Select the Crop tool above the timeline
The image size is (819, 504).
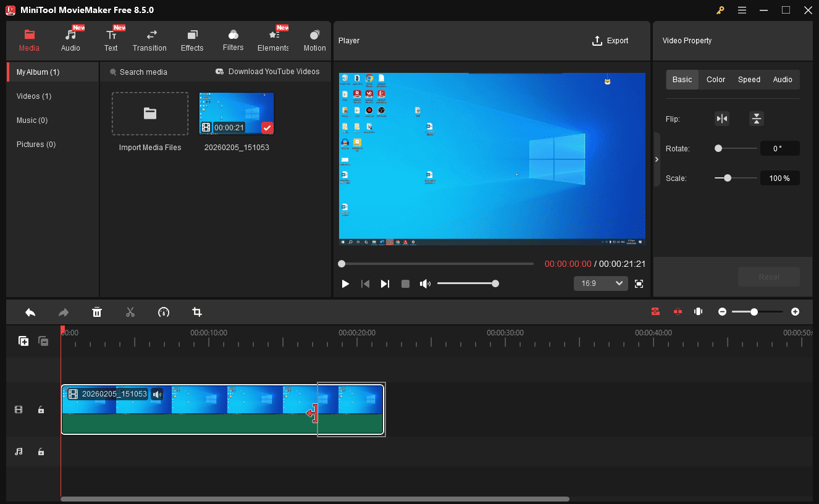pos(196,312)
